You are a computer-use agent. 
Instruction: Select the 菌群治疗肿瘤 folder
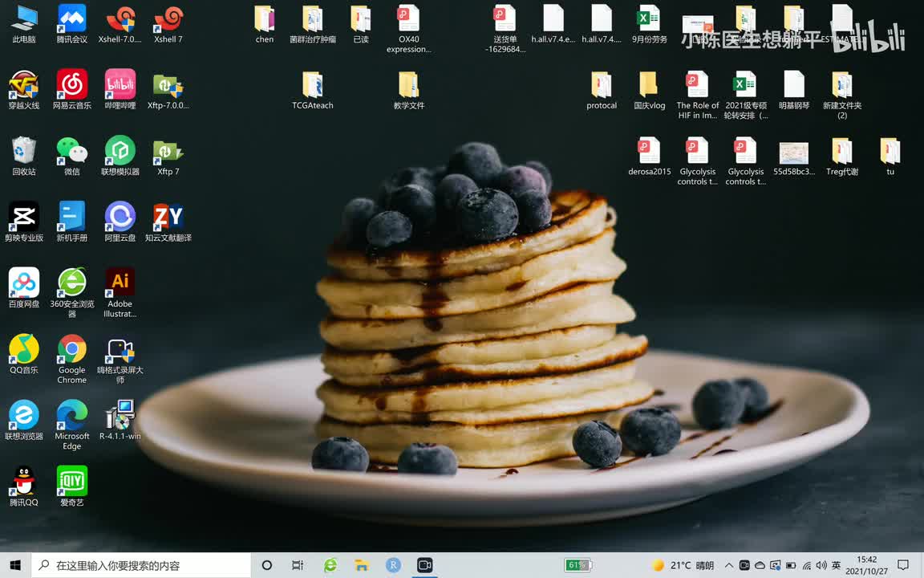pyautogui.click(x=313, y=24)
